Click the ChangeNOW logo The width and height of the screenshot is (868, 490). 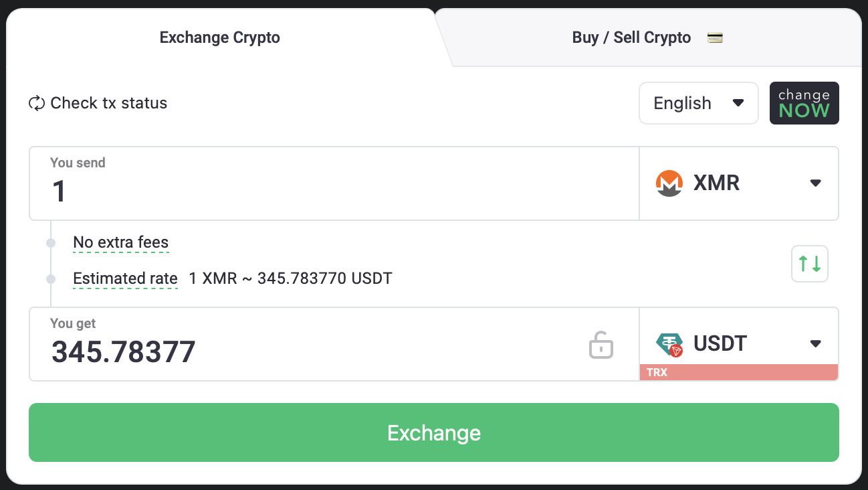pos(804,103)
